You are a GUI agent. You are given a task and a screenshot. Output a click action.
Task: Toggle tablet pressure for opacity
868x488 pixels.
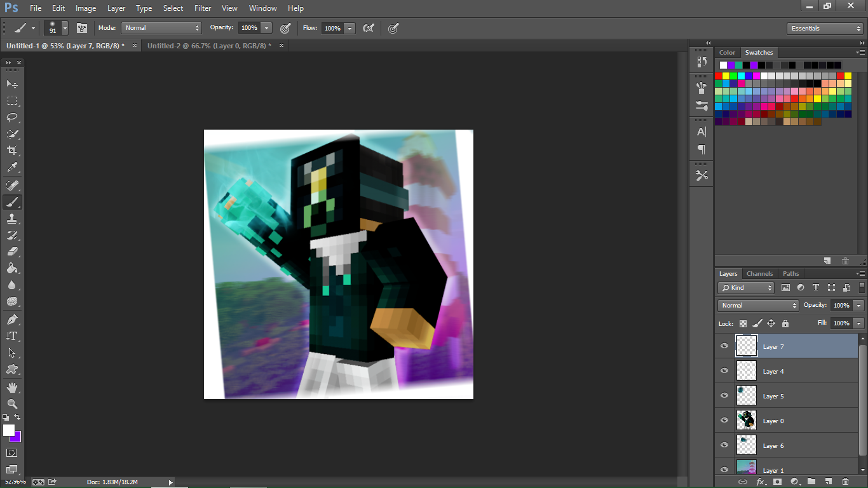285,28
